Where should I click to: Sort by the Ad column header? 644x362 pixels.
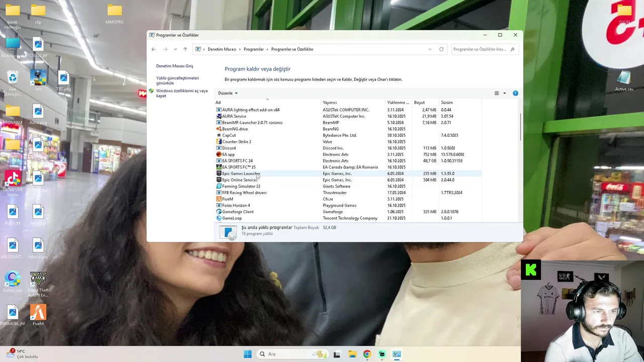268,103
